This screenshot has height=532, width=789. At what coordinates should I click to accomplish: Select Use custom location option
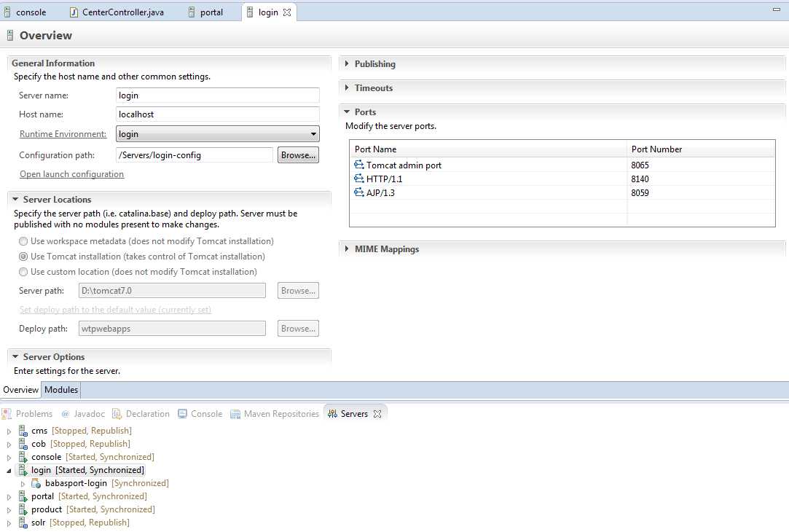[x=23, y=272]
